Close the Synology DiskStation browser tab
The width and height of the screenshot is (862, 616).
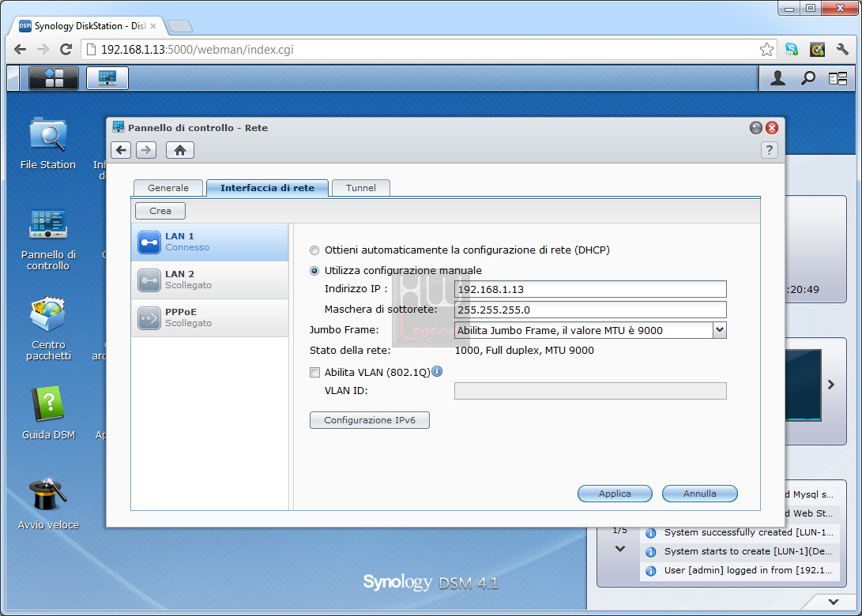[153, 26]
